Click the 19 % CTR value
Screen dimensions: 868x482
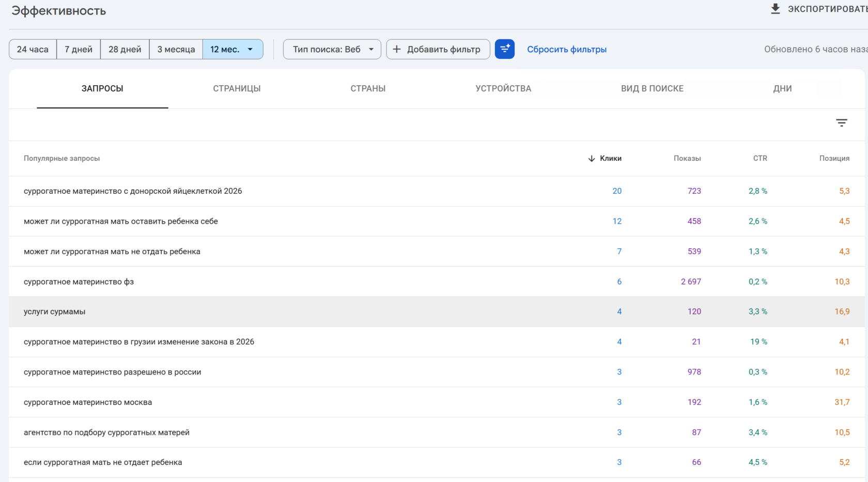[x=758, y=341]
